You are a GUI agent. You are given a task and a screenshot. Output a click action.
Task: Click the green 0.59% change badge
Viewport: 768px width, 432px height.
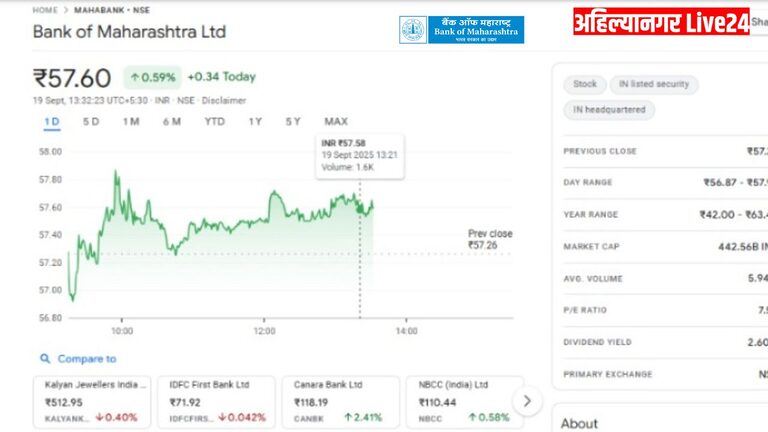point(152,77)
